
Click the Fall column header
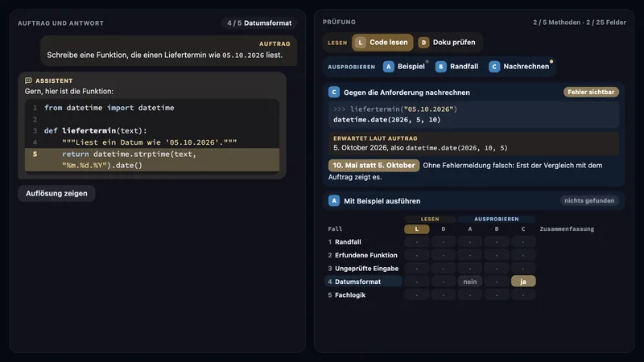pos(335,229)
